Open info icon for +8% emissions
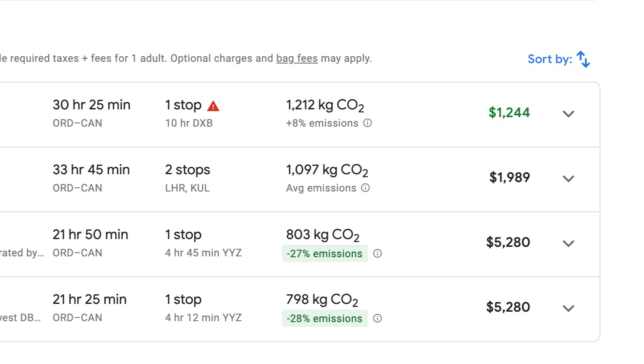The width and height of the screenshot is (644, 364). click(367, 123)
